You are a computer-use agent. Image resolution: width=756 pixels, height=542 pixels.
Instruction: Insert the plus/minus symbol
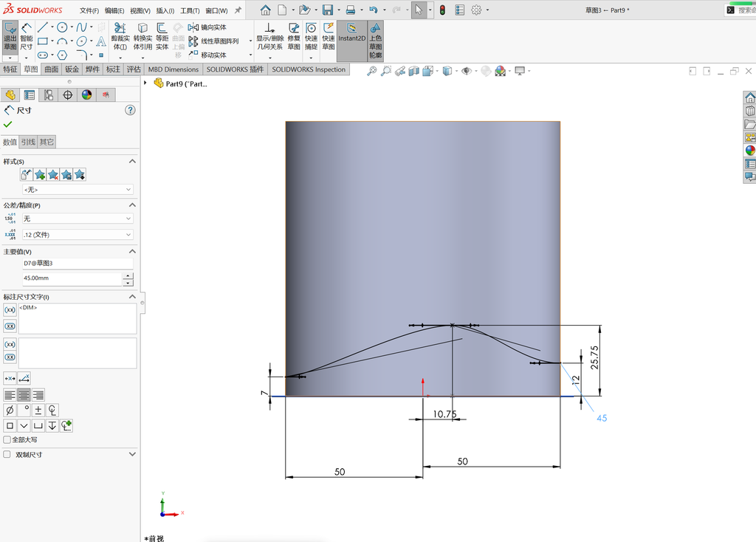(x=38, y=411)
